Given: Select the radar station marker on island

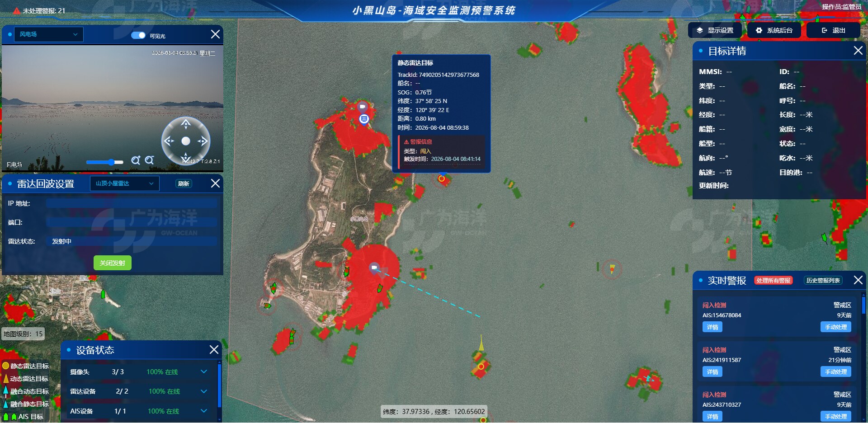Looking at the screenshot, I should coord(364,119).
